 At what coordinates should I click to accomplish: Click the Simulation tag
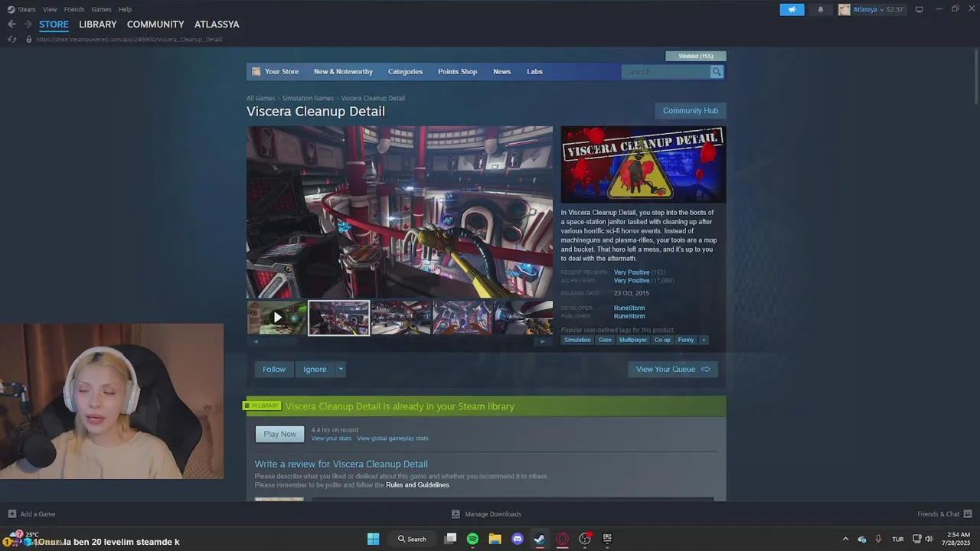[577, 340]
